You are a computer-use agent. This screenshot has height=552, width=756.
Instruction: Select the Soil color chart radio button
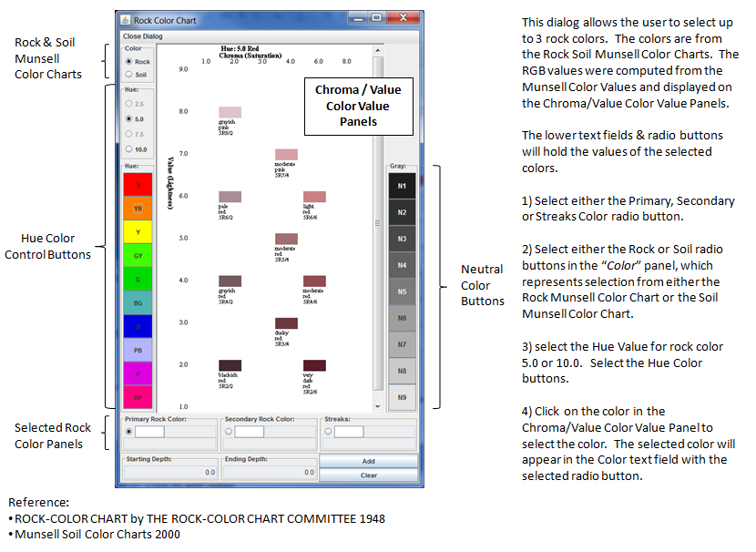[128, 75]
